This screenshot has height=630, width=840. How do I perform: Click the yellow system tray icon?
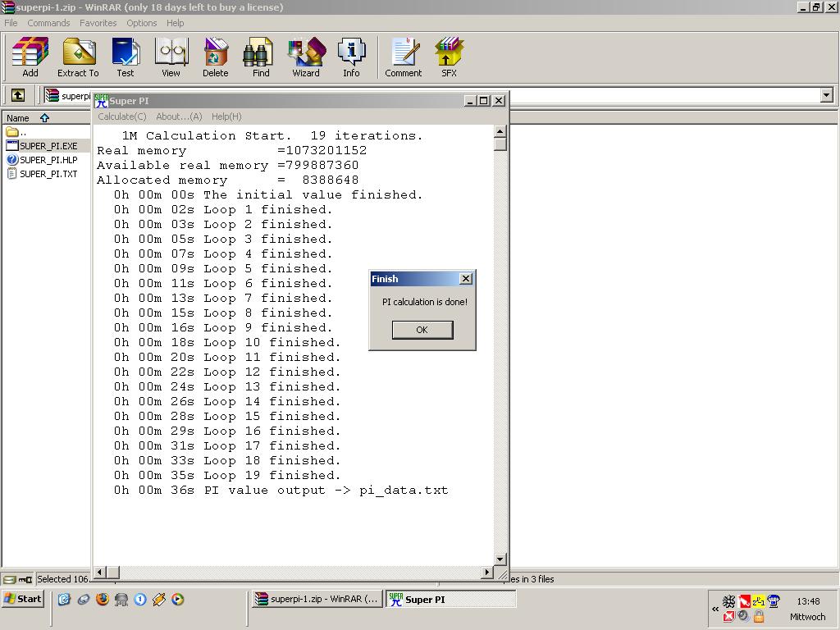pos(759,601)
